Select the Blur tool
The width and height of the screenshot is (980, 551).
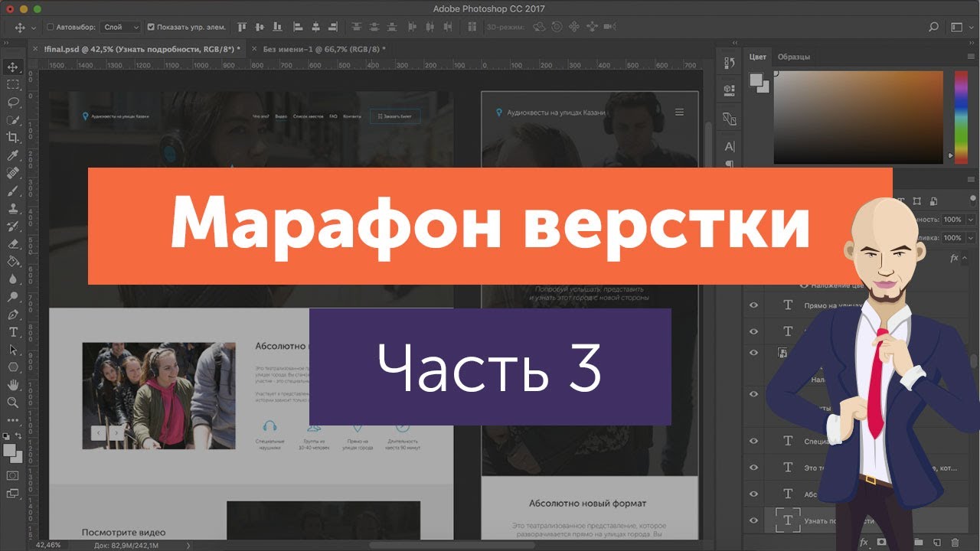[x=12, y=279]
